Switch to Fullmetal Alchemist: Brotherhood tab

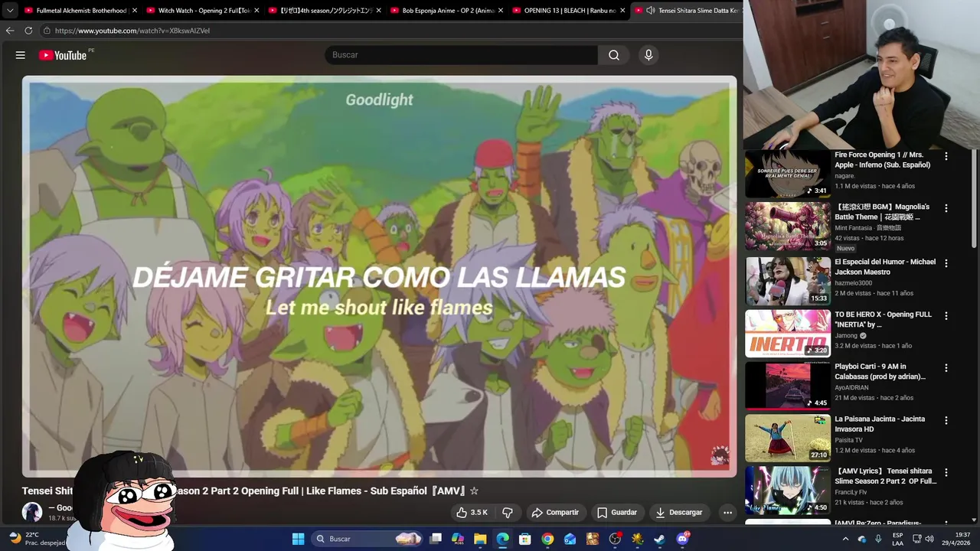pos(81,11)
